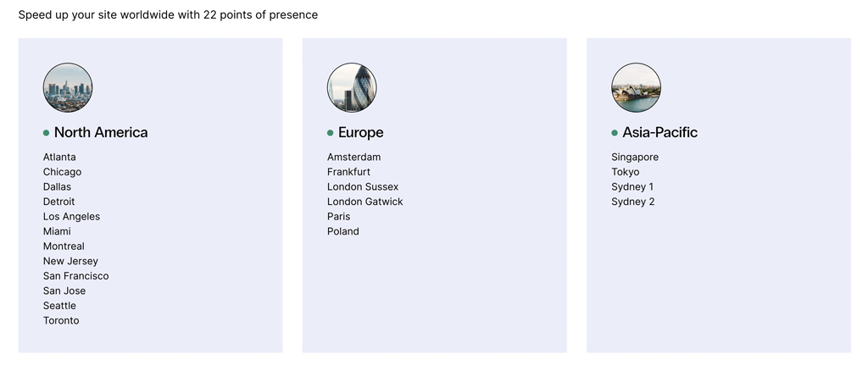Viewport: 868px width, 371px height.
Task: Choose London Gatwick location
Action: [x=364, y=202]
